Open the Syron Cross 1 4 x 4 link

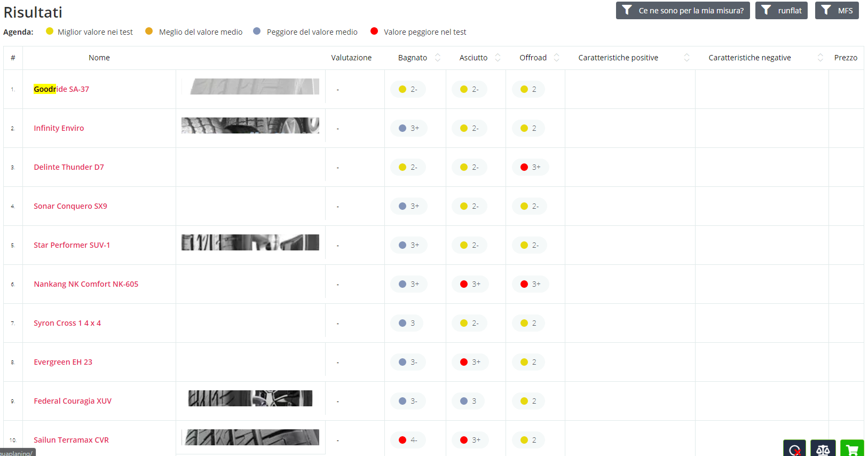click(x=67, y=323)
